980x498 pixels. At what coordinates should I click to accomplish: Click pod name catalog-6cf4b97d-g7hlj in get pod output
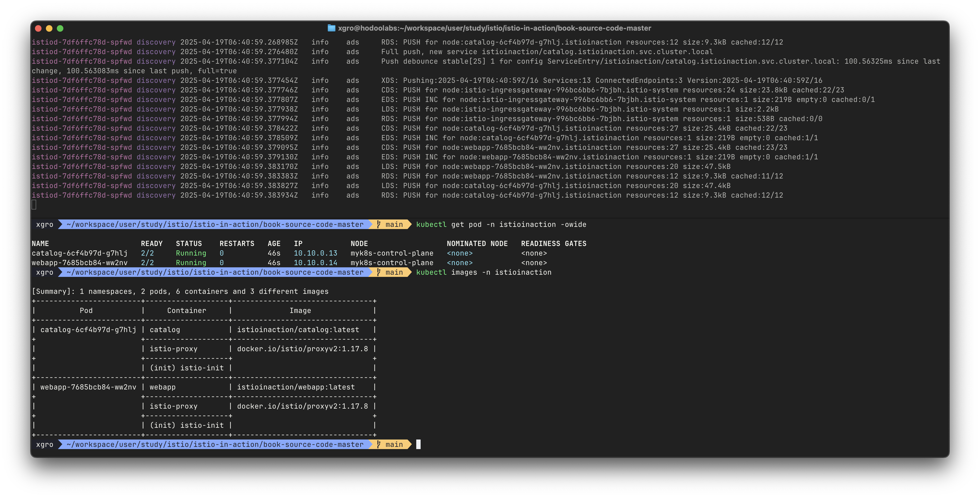click(x=79, y=253)
